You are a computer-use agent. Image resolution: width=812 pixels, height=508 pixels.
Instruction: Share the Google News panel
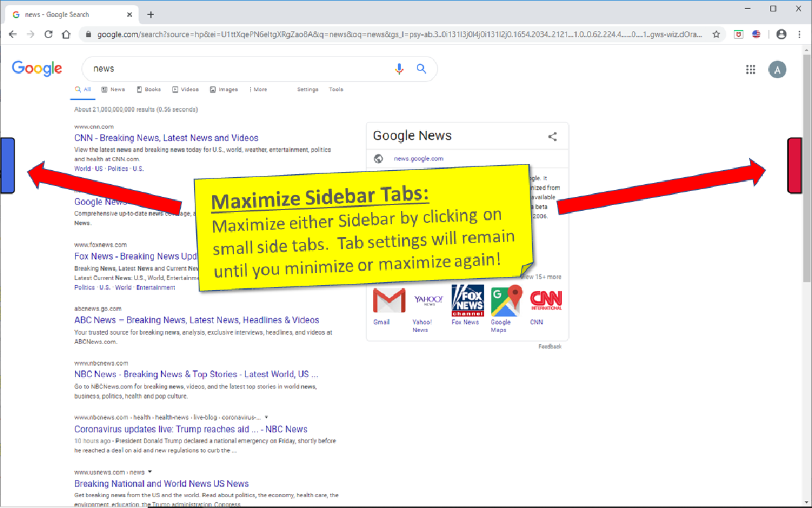coord(553,137)
